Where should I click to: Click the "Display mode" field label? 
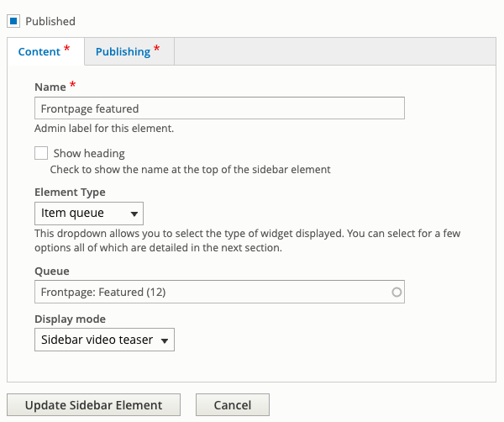coord(70,319)
